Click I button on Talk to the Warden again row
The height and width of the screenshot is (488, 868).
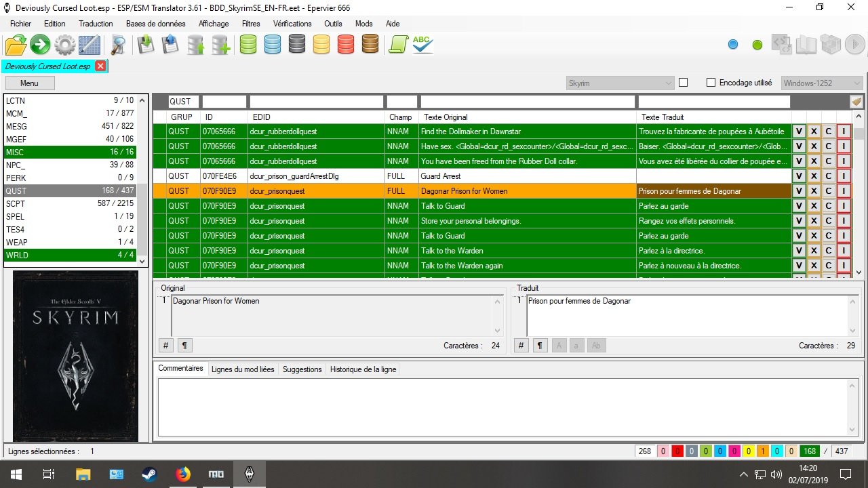844,266
